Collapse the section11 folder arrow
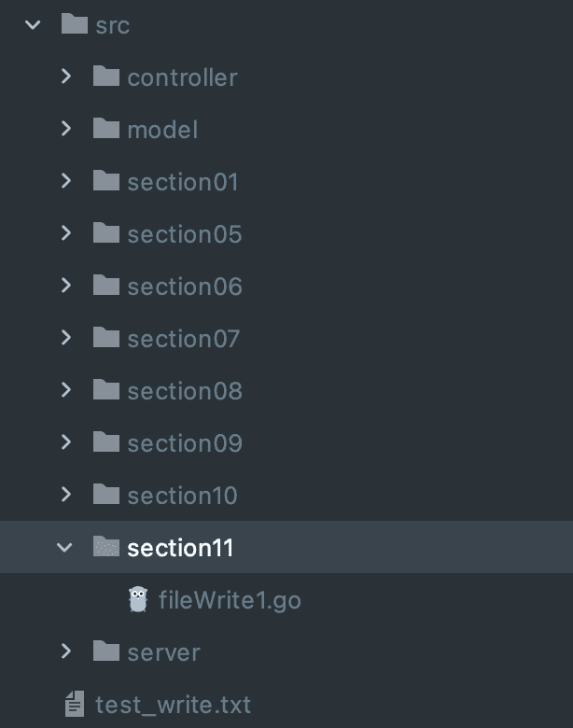573x728 pixels. [x=65, y=547]
